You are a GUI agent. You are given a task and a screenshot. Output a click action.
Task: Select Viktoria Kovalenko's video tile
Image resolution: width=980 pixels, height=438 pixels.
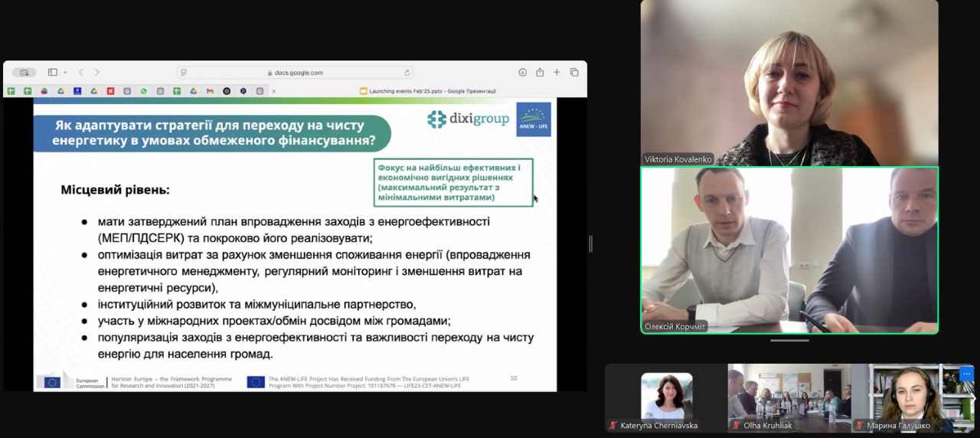[x=789, y=83]
